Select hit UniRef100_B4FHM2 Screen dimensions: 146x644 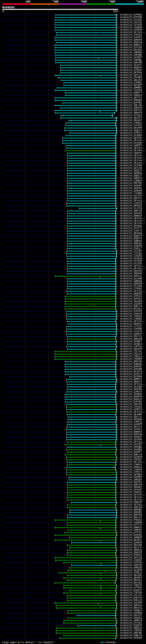coord(131,103)
